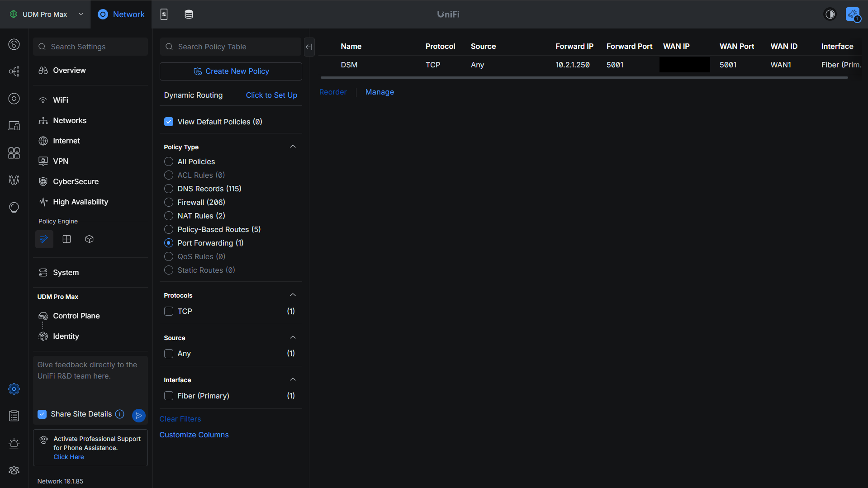Focus the Search Settings field
868x488 pixels.
(x=90, y=47)
